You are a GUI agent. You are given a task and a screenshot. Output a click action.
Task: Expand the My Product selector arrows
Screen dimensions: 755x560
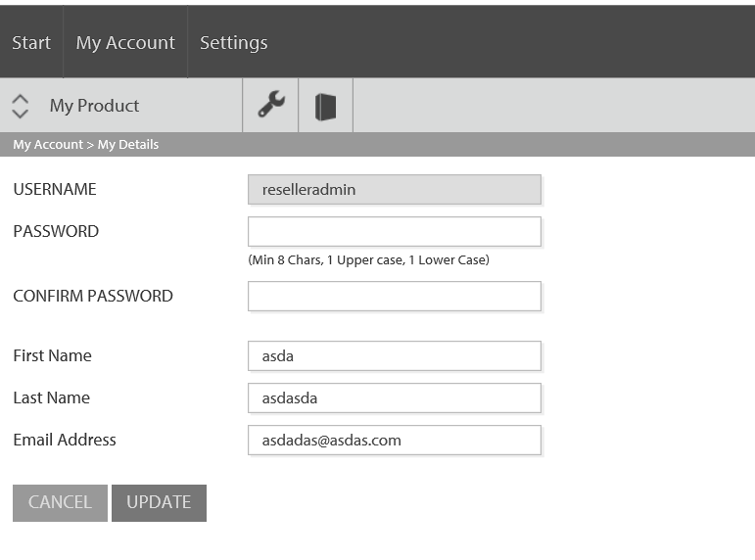tap(20, 106)
